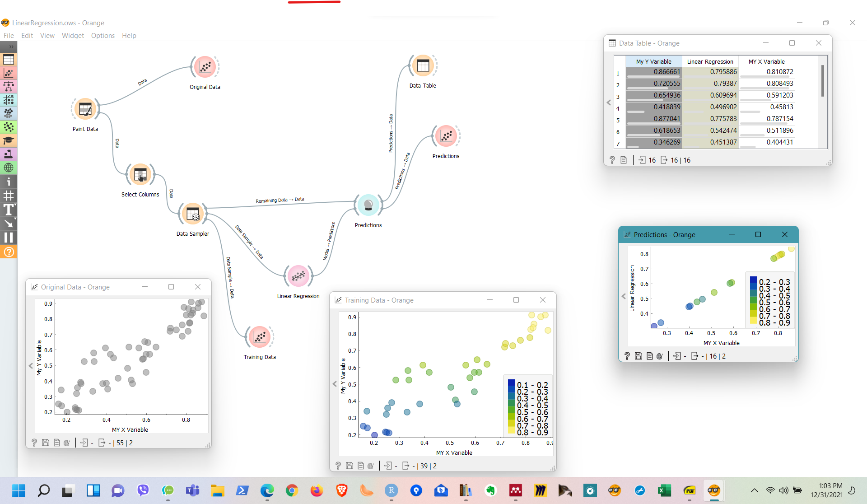Click the My Y Variable column header

coord(653,61)
